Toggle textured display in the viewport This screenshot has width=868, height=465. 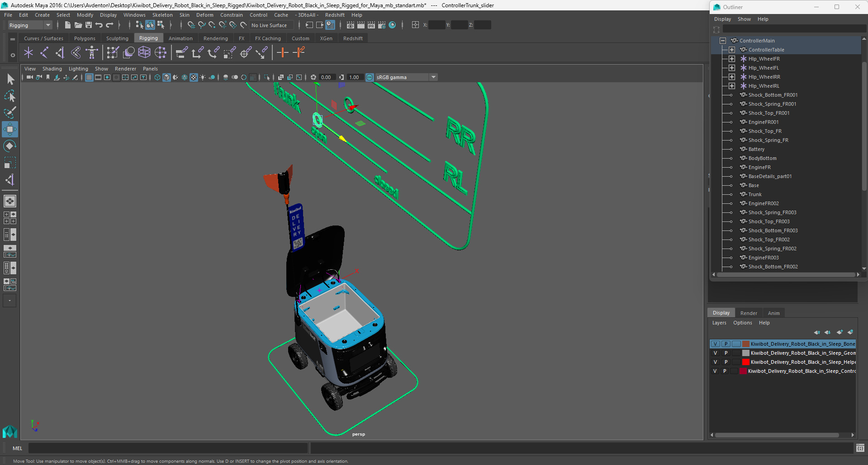[x=194, y=77]
